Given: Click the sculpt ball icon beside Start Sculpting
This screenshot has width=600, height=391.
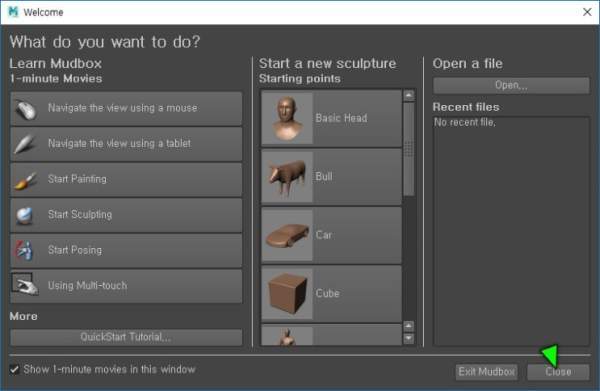Looking at the screenshot, I should point(24,216).
